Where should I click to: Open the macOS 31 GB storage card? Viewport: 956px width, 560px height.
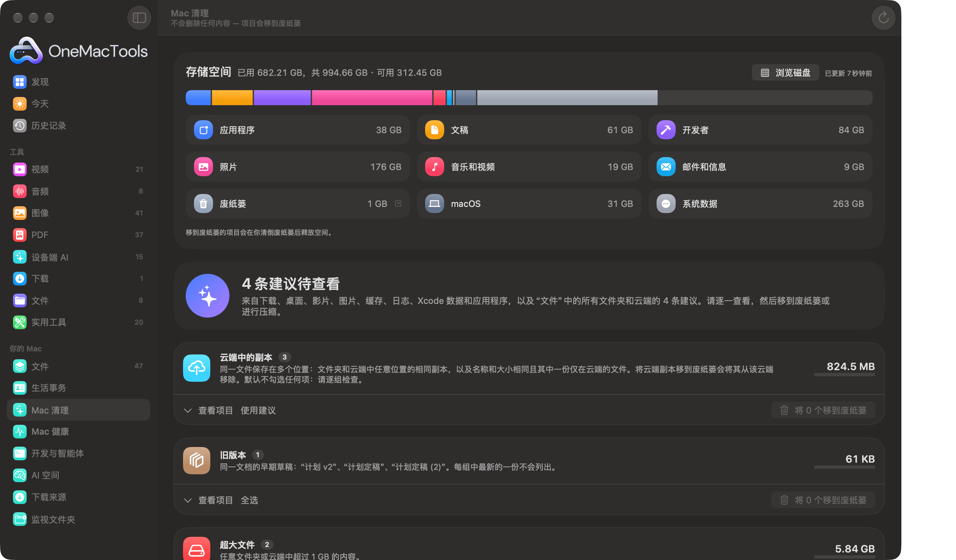529,204
